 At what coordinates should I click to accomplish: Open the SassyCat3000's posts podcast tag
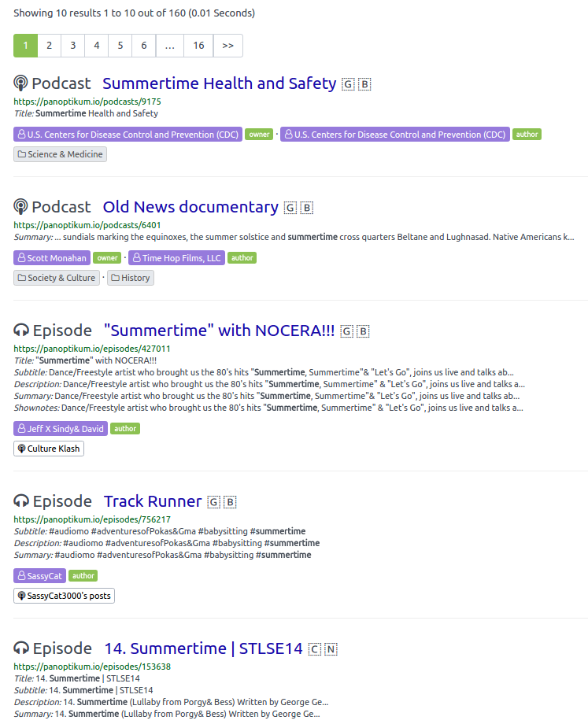[x=65, y=596]
